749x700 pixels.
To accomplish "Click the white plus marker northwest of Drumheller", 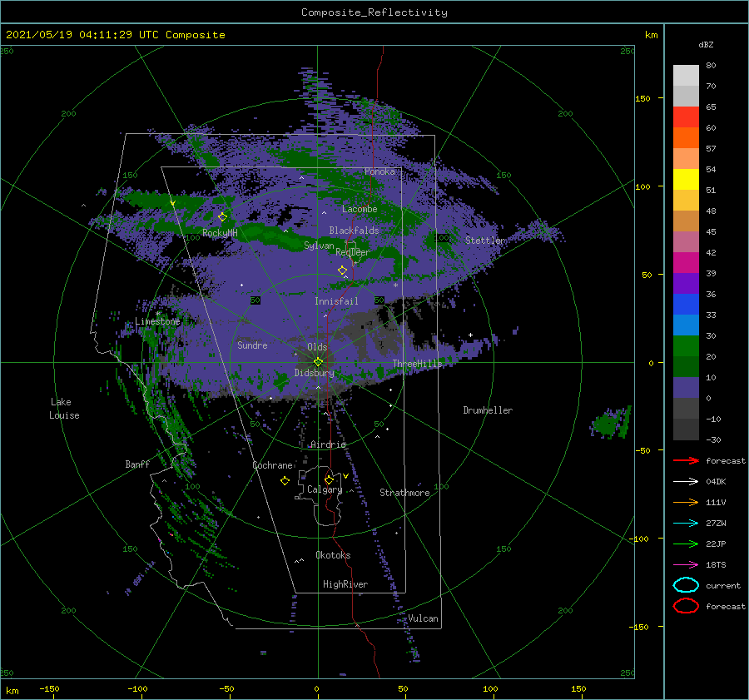I will point(470,335).
